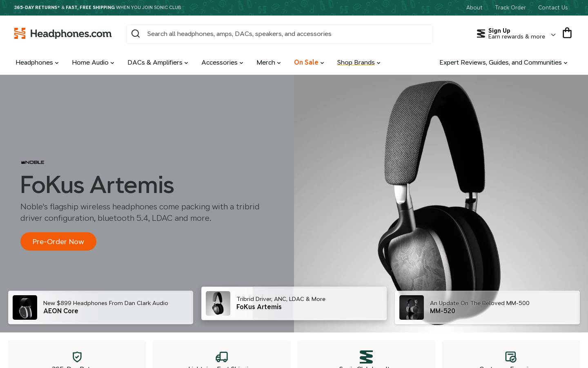Open the Contact Us link
This screenshot has height=368, width=588.
tap(553, 7)
